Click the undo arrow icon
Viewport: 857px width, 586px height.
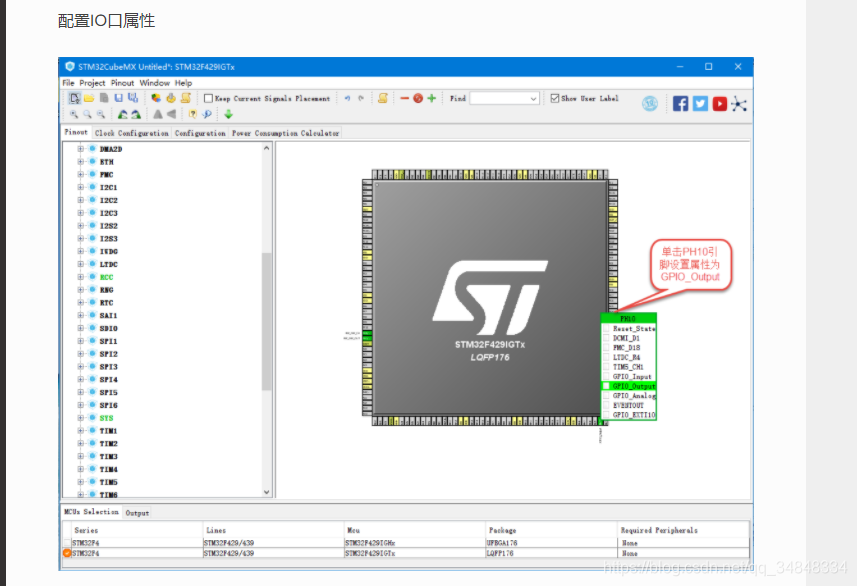[347, 98]
